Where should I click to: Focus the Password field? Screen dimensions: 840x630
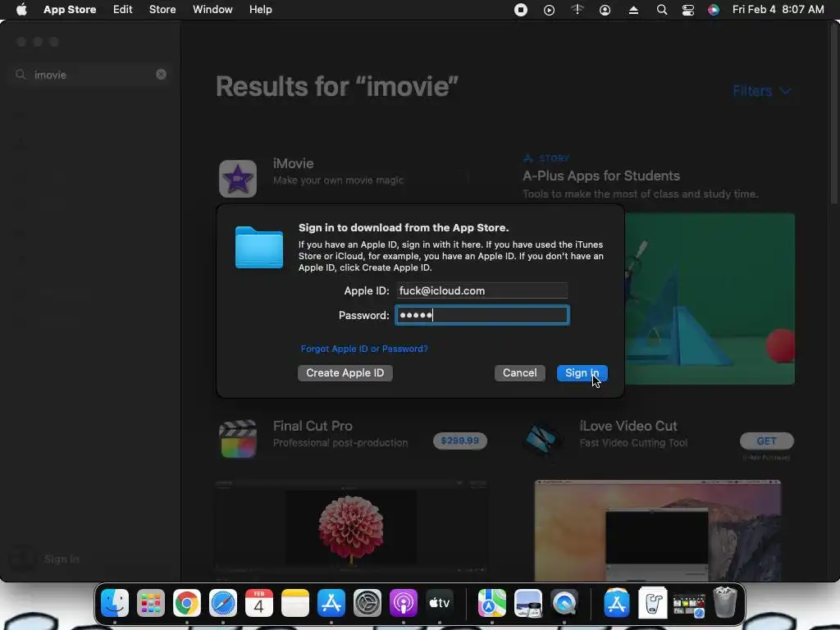(482, 315)
